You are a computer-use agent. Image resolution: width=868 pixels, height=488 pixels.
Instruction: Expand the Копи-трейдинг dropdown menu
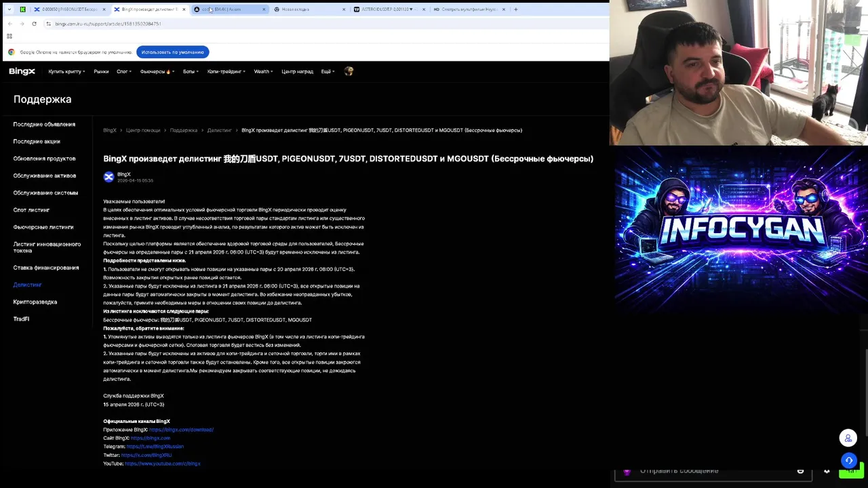coord(226,71)
